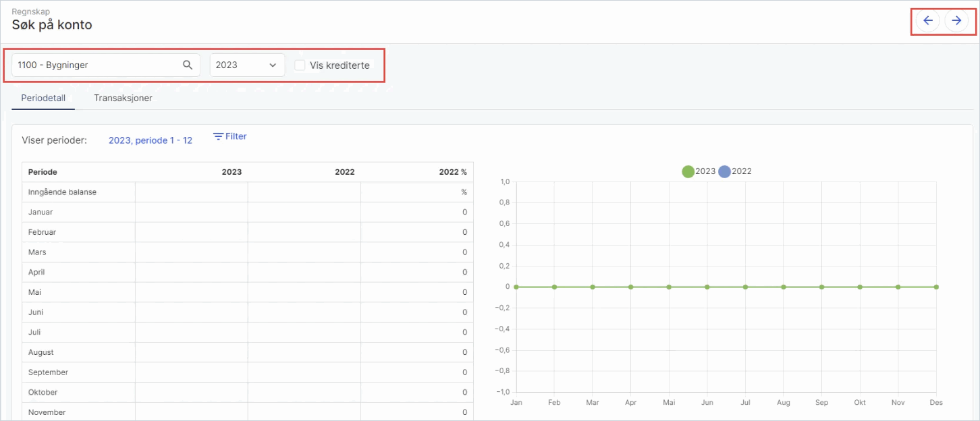The height and width of the screenshot is (421, 980).
Task: Select the Inngående balanse row label
Action: point(62,192)
